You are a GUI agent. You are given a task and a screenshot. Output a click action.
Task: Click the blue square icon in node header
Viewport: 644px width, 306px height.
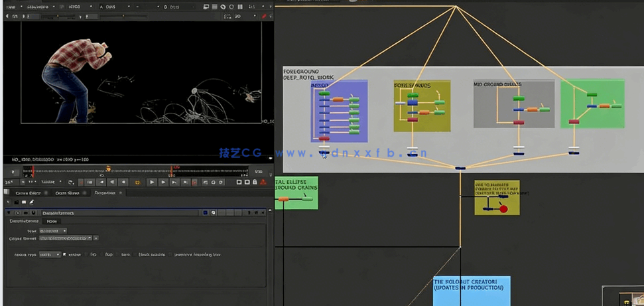point(206,213)
